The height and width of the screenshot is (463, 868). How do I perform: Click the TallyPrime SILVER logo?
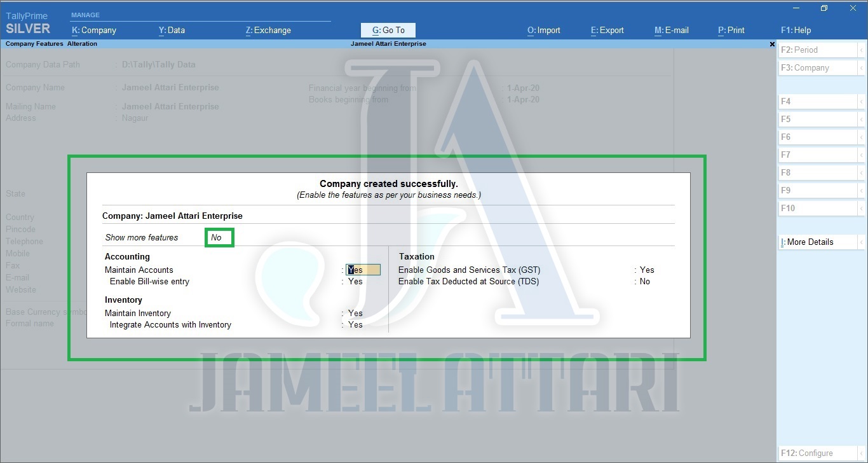pos(28,24)
